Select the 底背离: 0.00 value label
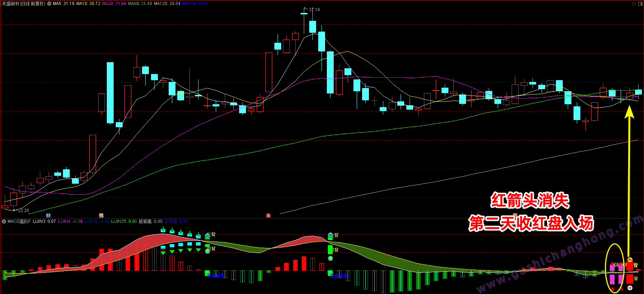The width and height of the screenshot is (644, 294). [151, 221]
